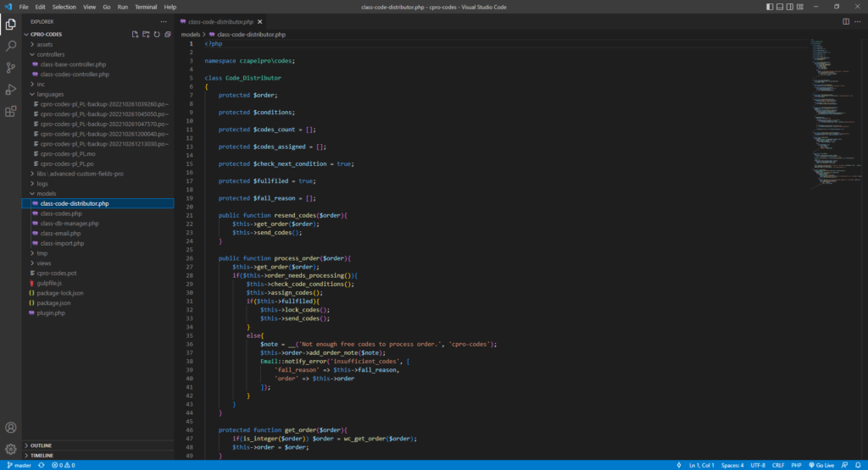Screen dimensions: 868x470
Task: Open the Selection menu
Action: [x=64, y=7]
